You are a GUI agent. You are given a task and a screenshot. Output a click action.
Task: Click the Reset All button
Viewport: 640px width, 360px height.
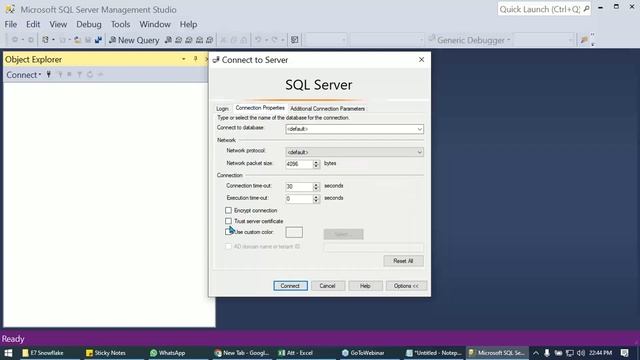(403, 261)
